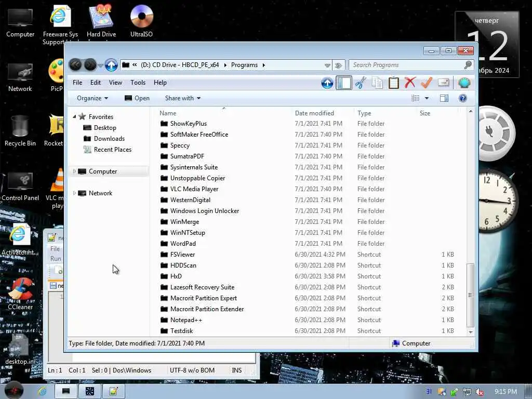The image size is (532, 399).
Task: Click the Cut scissors icon
Action: (361, 83)
